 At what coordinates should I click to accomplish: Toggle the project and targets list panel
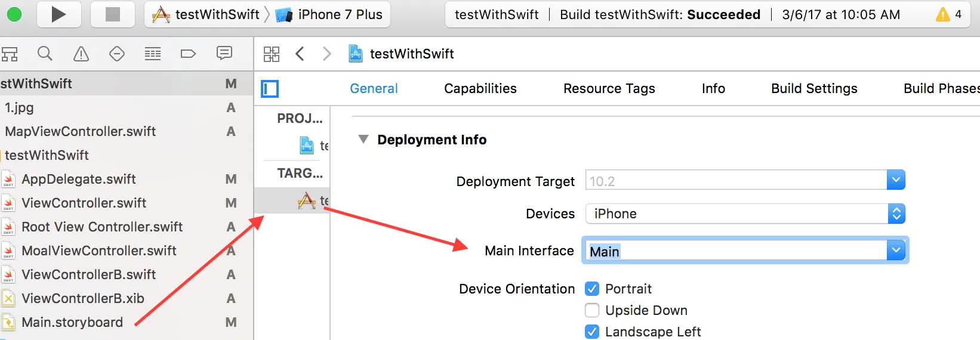(x=270, y=89)
